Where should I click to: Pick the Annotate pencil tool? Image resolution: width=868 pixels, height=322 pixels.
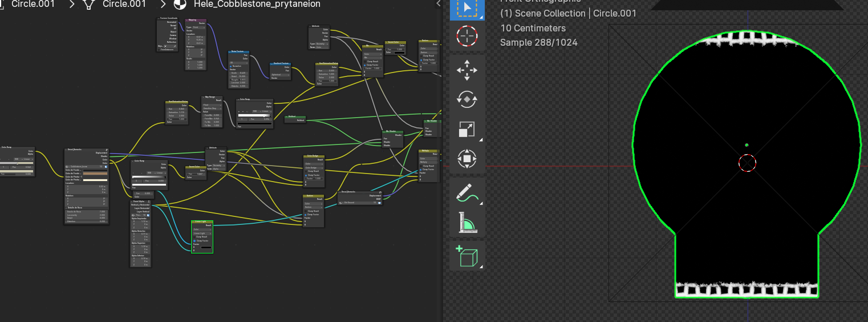coord(467,193)
